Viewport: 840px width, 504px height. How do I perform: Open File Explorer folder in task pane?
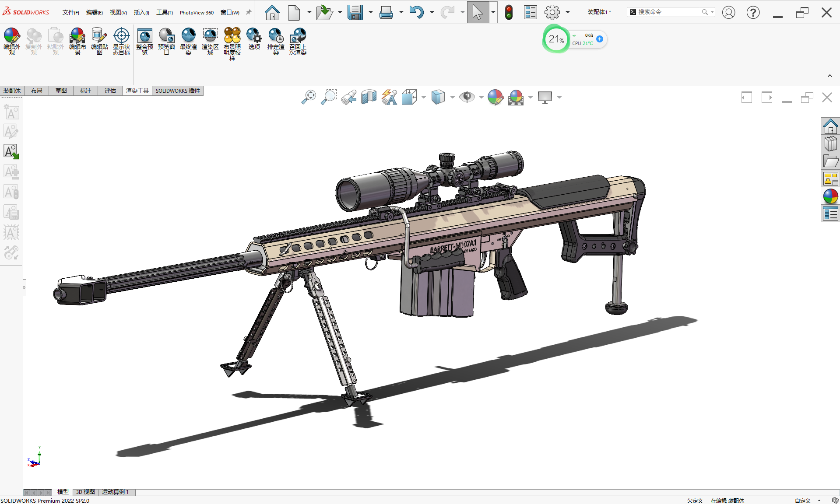(830, 161)
